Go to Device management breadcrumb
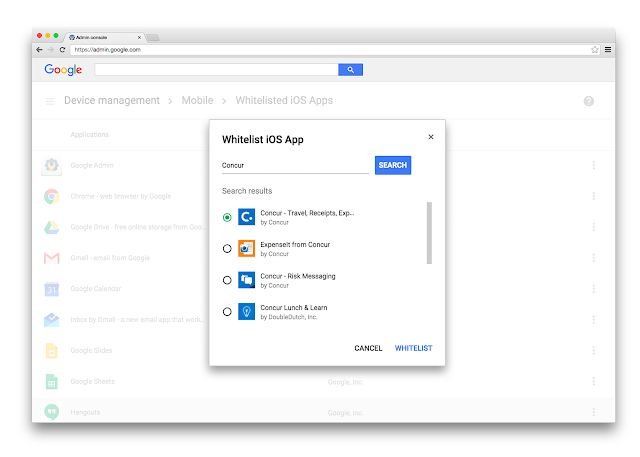The image size is (640, 457). coord(112,100)
